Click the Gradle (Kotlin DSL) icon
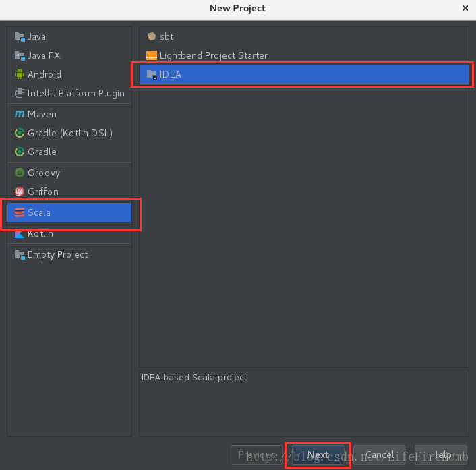Screen dimensions: 476x470 20,133
